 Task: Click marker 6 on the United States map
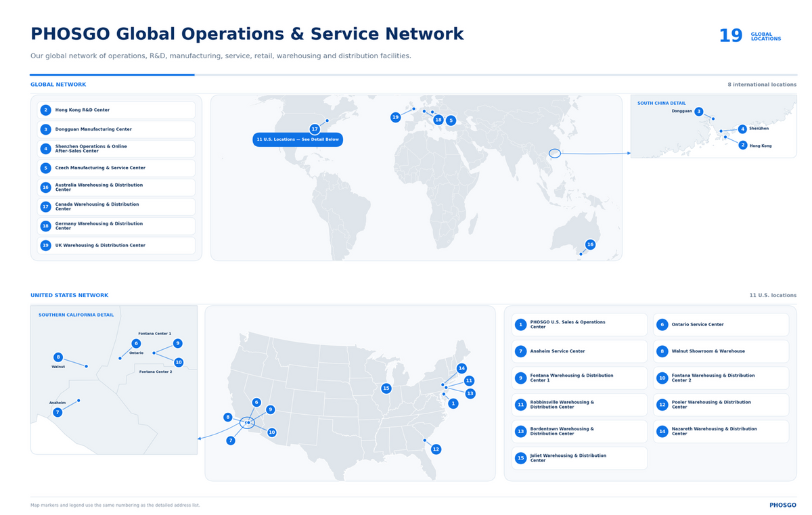256,403
